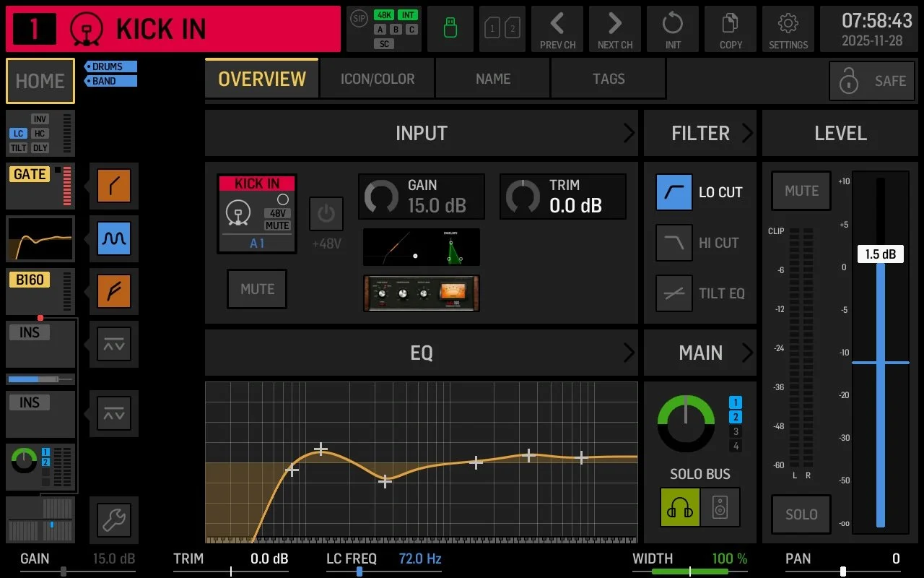Open the second insert slot arrows icon
Image resolution: width=924 pixels, height=578 pixels.
114,413
